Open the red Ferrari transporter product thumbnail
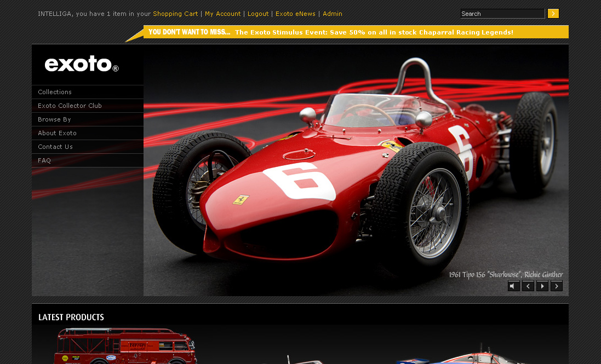The height and width of the screenshot is (364, 601). point(125,346)
